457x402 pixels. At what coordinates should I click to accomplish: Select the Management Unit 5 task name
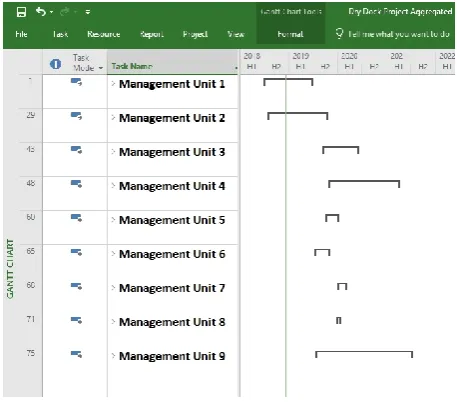pos(172,220)
